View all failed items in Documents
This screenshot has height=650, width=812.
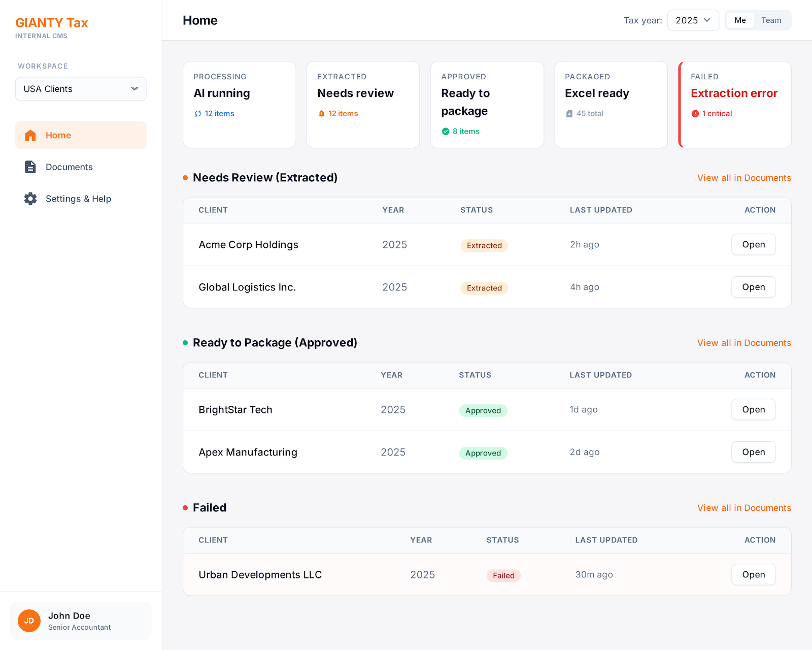point(743,508)
